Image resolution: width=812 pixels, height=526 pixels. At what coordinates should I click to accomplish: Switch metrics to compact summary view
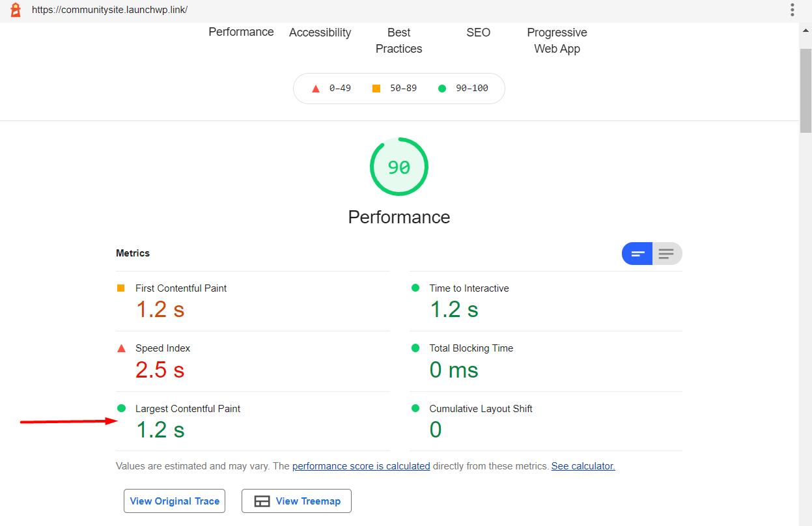tap(637, 254)
